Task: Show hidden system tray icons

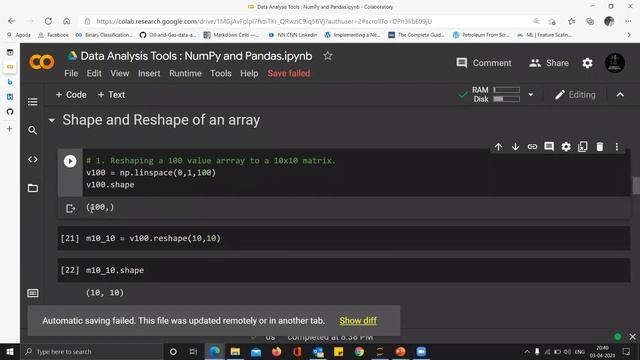Action: [x=527, y=351]
